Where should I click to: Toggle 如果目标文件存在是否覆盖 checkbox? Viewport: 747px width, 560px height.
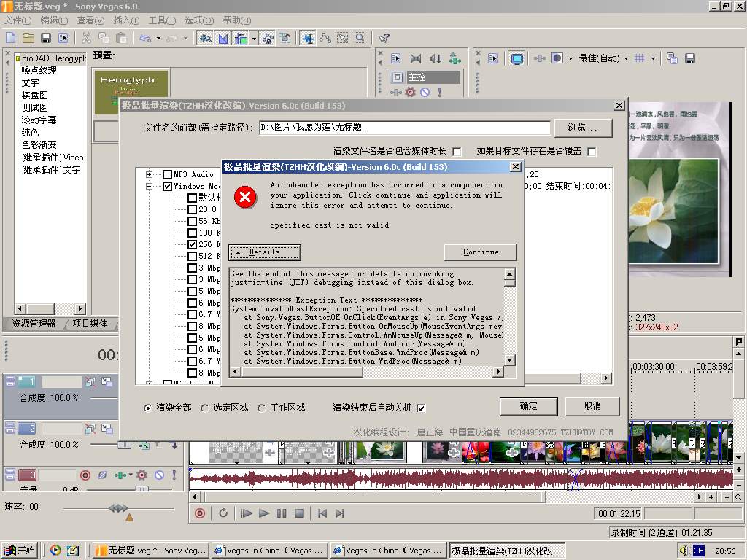tap(592, 152)
